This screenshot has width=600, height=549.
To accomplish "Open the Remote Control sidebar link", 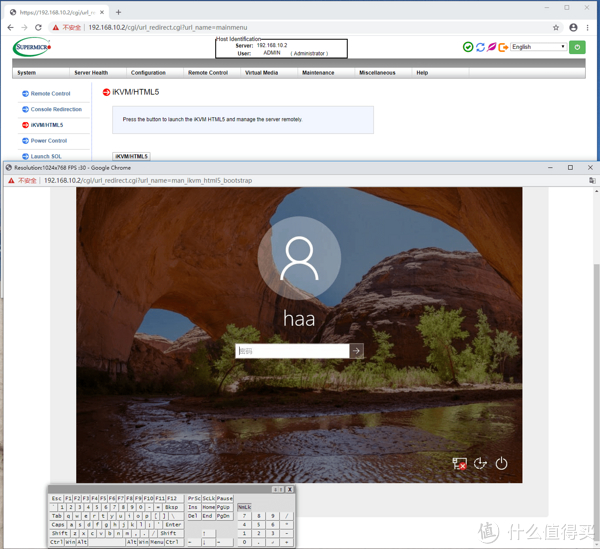I will coord(51,94).
